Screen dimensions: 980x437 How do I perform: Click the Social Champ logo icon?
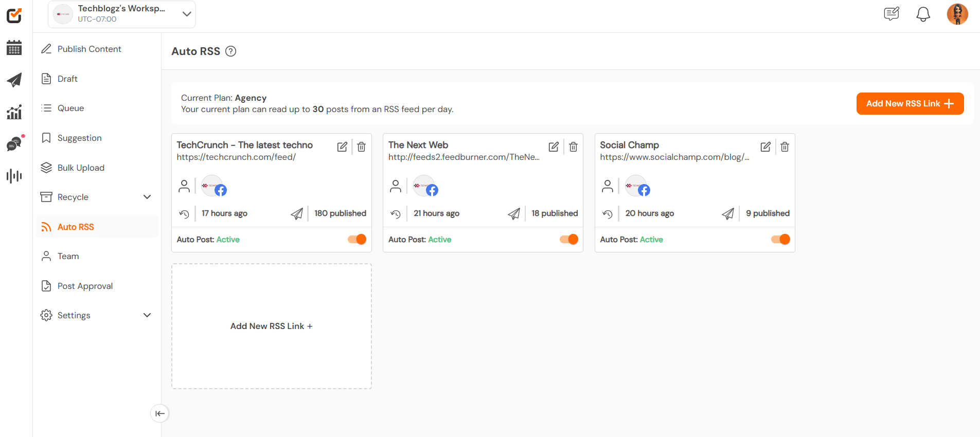14,15
